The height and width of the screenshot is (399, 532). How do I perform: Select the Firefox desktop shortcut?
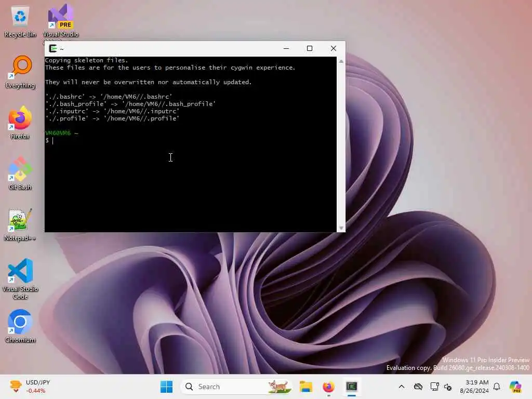(x=20, y=123)
